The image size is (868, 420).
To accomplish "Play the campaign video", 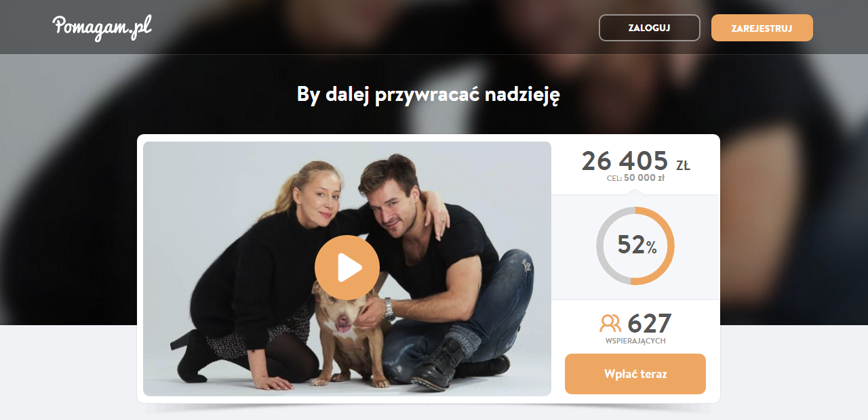I will click(x=347, y=268).
